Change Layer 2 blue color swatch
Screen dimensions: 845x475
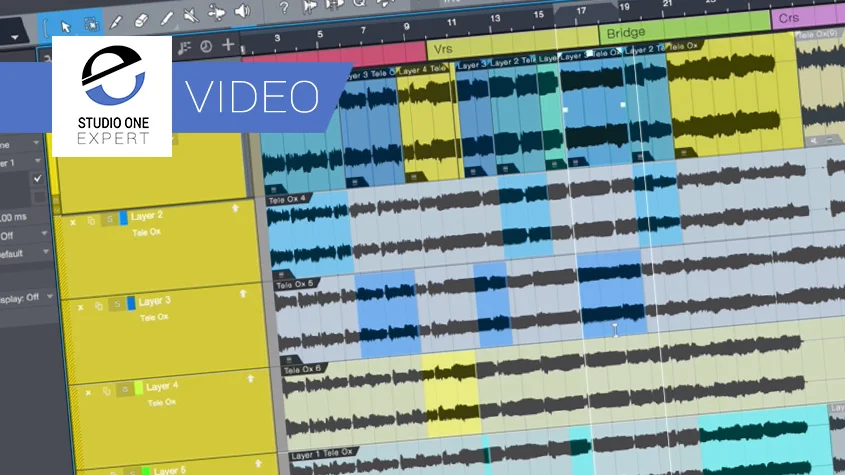[123, 217]
